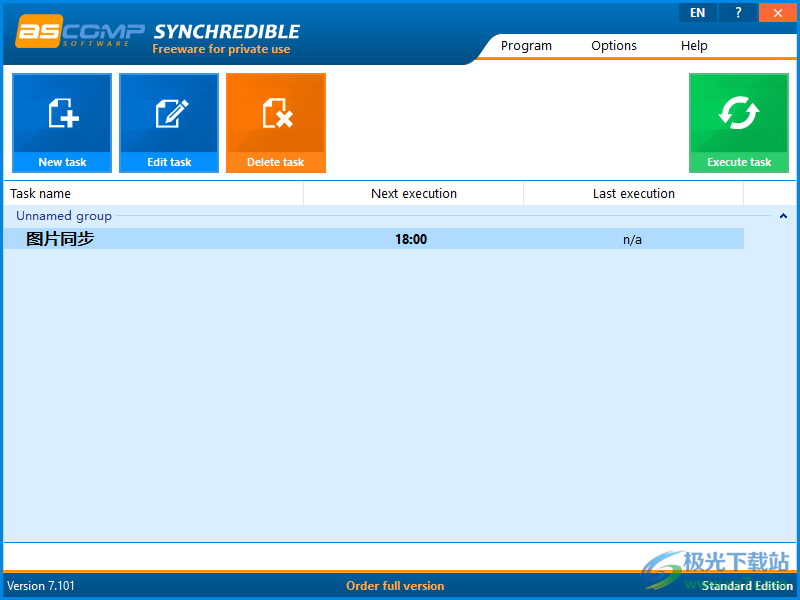
Task: Open the Help menu
Action: point(694,45)
